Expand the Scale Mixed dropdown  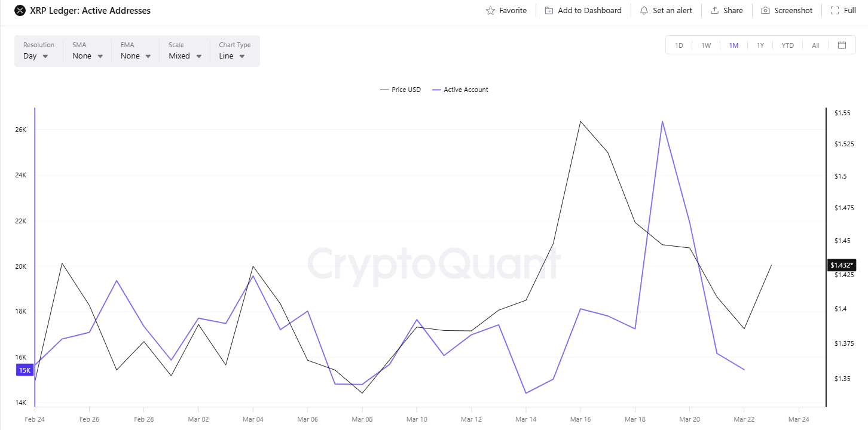coord(185,56)
